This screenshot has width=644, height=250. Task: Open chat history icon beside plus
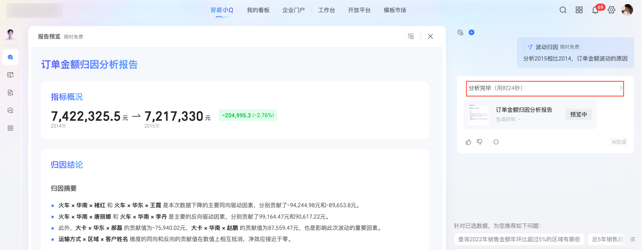point(460,32)
